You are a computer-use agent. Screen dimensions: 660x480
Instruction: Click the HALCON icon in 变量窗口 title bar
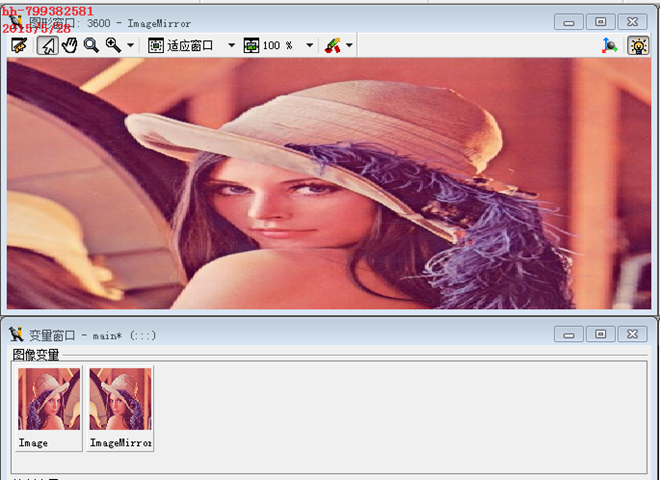[16, 334]
